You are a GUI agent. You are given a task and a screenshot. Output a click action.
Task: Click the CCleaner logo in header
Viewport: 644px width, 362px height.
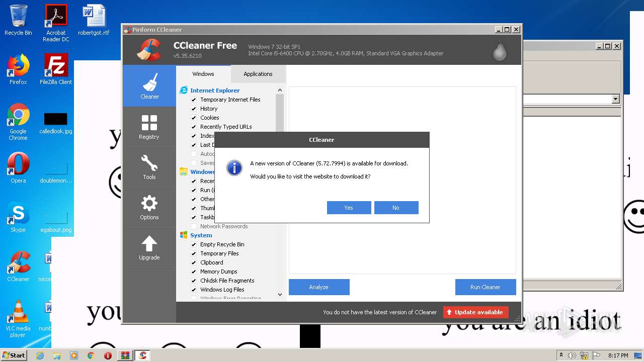coord(148,49)
